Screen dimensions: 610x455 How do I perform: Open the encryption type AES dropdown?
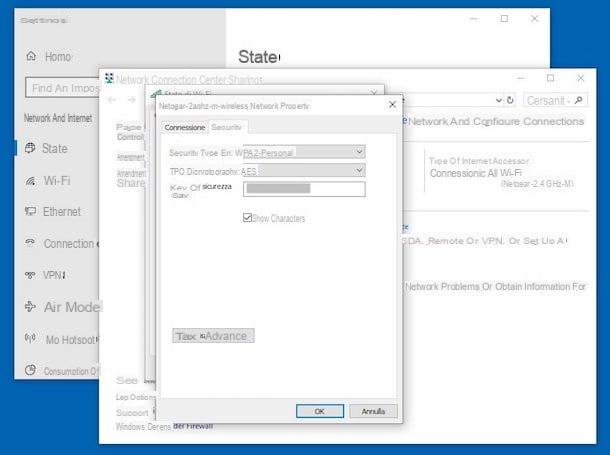tap(304, 170)
